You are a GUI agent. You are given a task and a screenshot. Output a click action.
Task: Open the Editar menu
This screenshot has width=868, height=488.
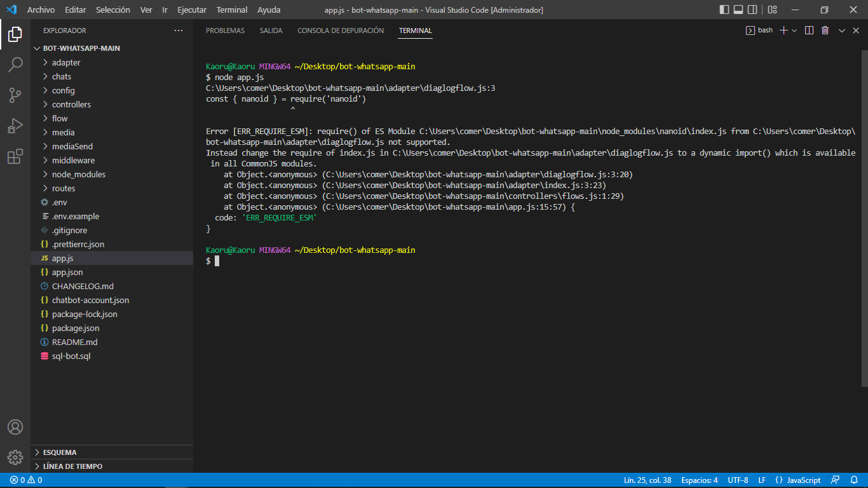(x=76, y=10)
